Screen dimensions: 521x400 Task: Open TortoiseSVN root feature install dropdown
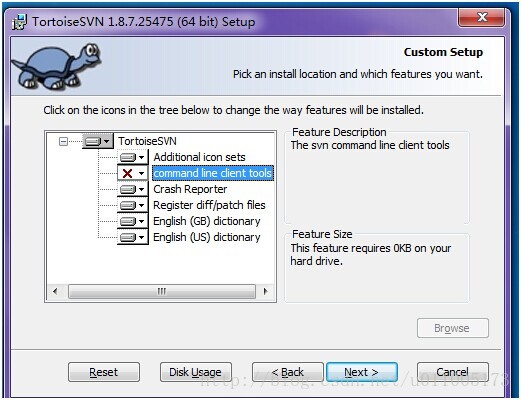point(98,141)
